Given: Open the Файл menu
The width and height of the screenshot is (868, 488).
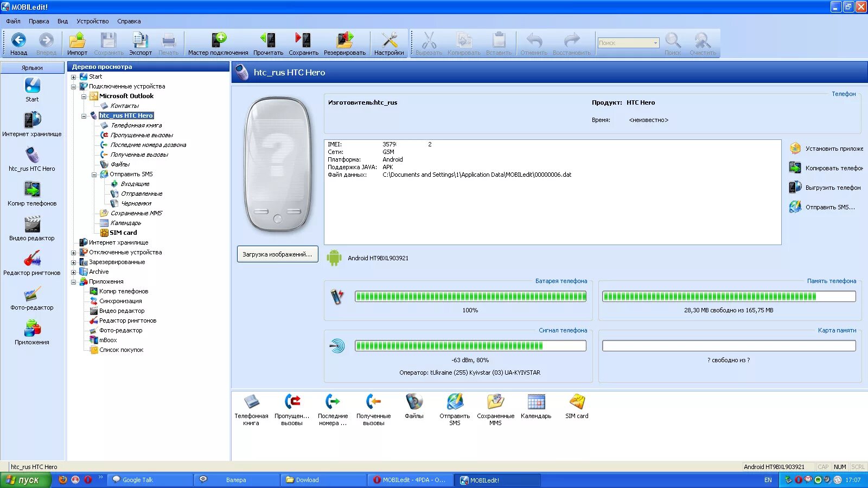Looking at the screenshot, I should pos(14,21).
